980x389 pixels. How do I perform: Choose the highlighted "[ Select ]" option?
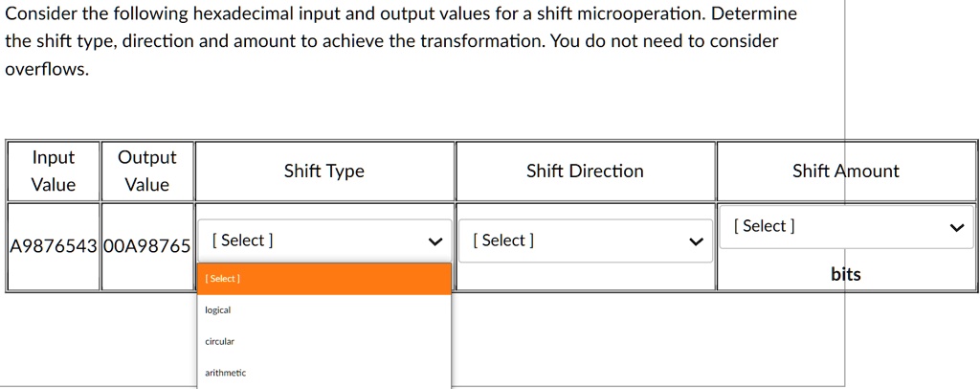[323, 279]
